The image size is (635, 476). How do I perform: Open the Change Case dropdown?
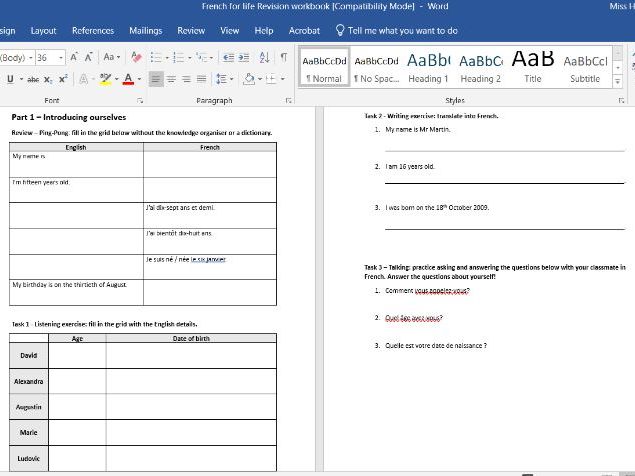coord(111,57)
